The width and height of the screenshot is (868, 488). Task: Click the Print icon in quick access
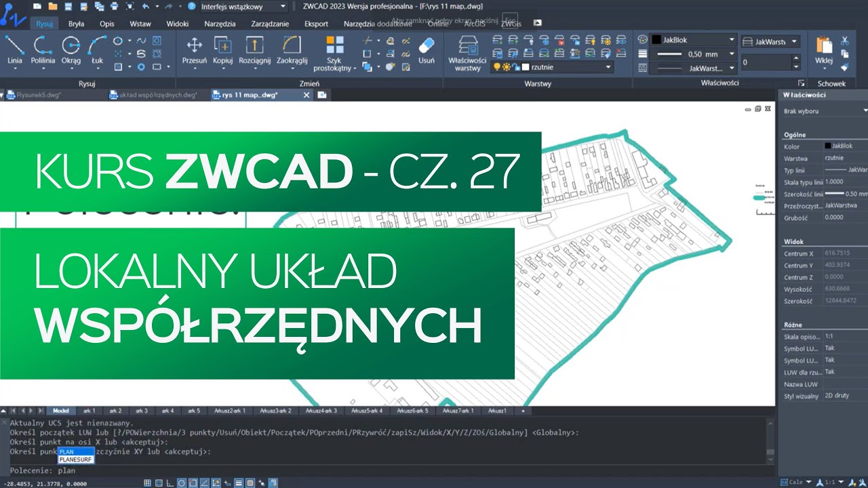point(114,6)
